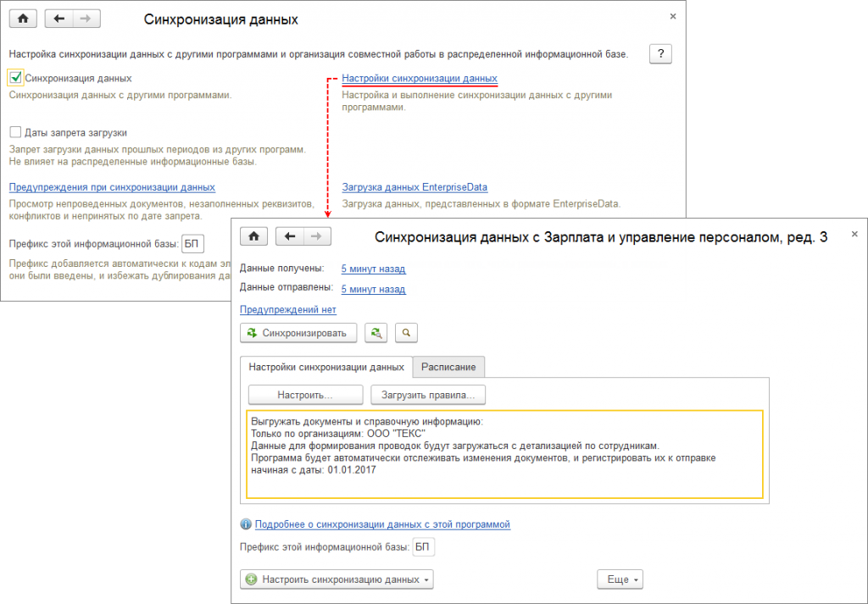Close the Зарплата sync window

coord(854,235)
